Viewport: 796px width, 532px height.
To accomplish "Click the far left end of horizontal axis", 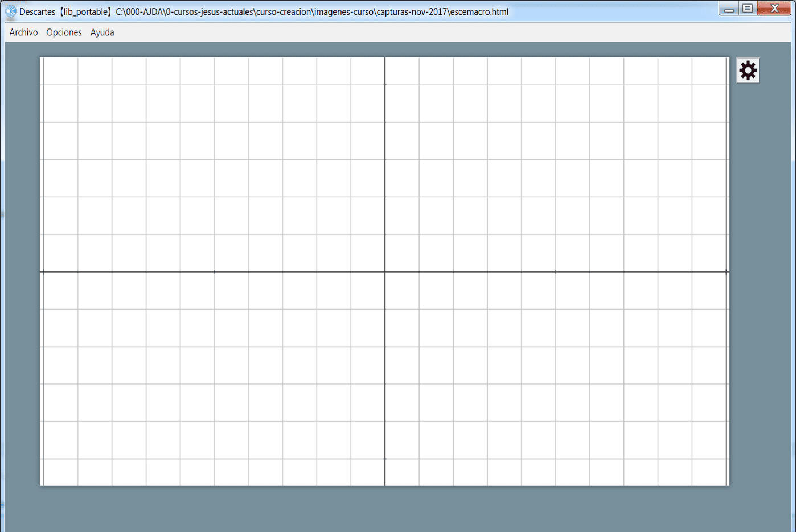I will [x=42, y=272].
